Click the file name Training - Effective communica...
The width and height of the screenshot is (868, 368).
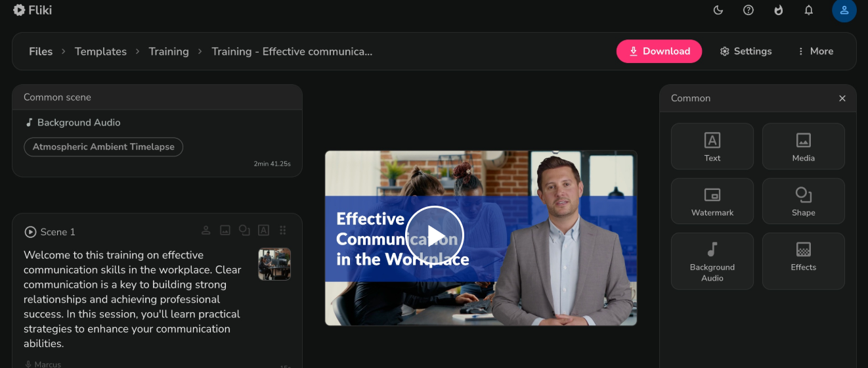(x=292, y=51)
